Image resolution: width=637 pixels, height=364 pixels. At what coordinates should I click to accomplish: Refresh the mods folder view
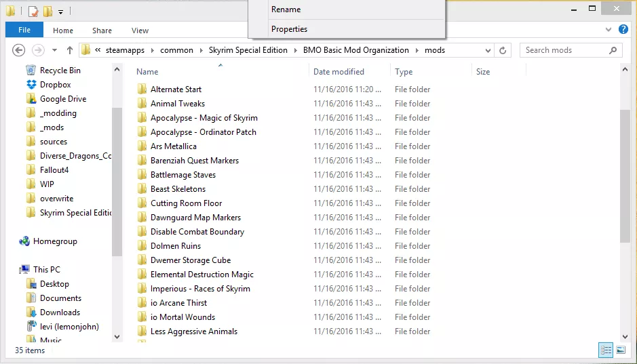click(x=503, y=50)
